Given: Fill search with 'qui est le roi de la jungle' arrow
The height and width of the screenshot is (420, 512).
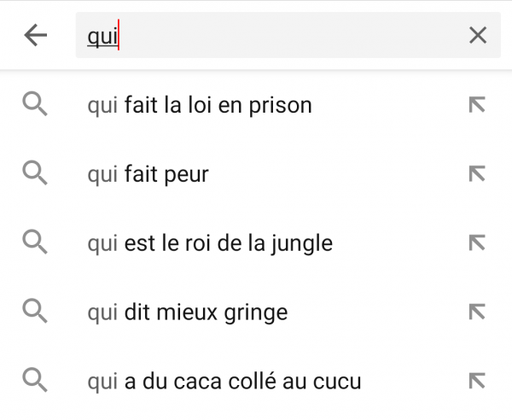Looking at the screenshot, I should pos(477,243).
